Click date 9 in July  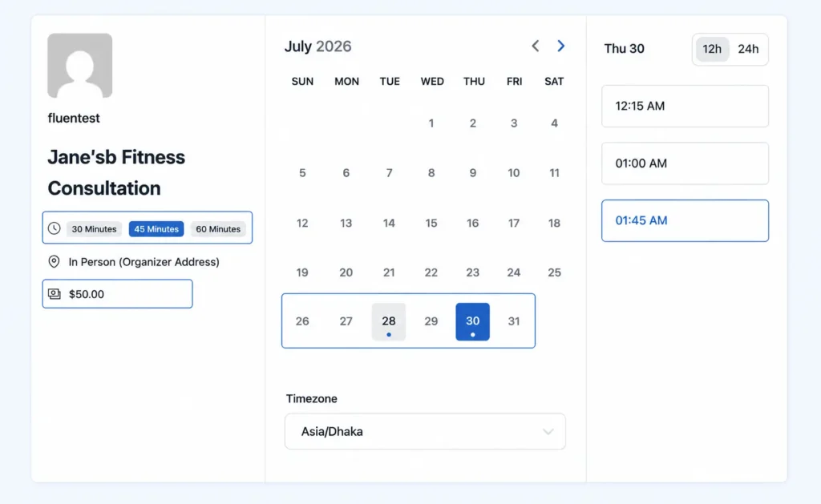[472, 173]
